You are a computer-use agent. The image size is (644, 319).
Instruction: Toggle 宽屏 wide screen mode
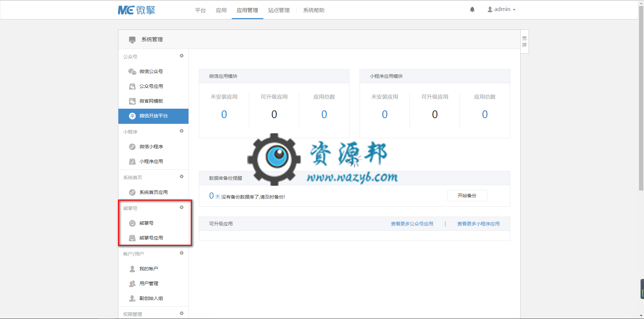pyautogui.click(x=525, y=42)
